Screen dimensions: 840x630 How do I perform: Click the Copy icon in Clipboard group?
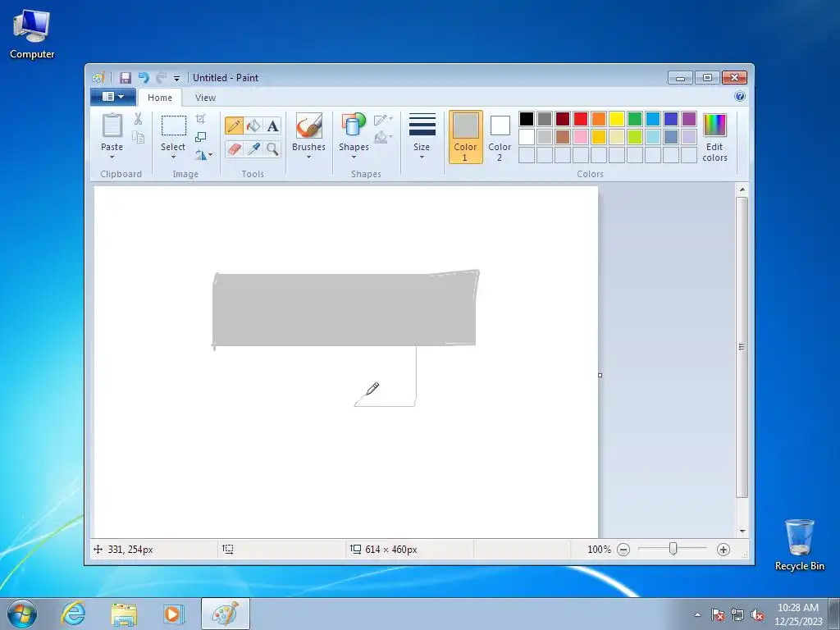[138, 138]
